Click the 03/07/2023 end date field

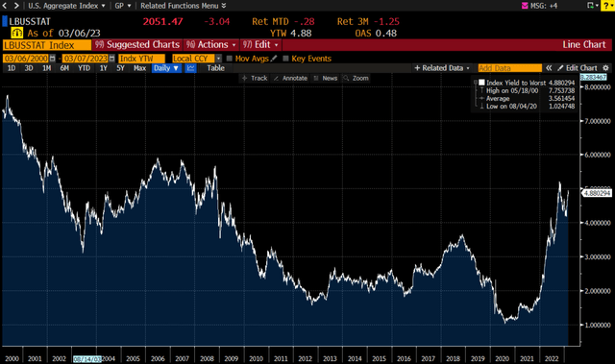(86, 59)
